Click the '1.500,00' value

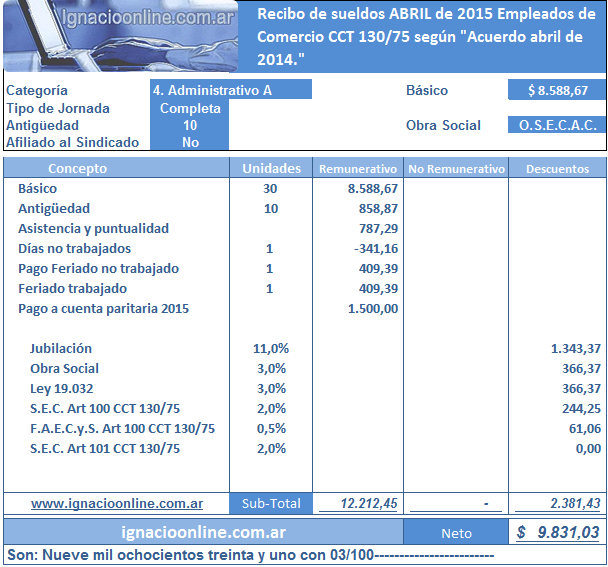click(373, 309)
